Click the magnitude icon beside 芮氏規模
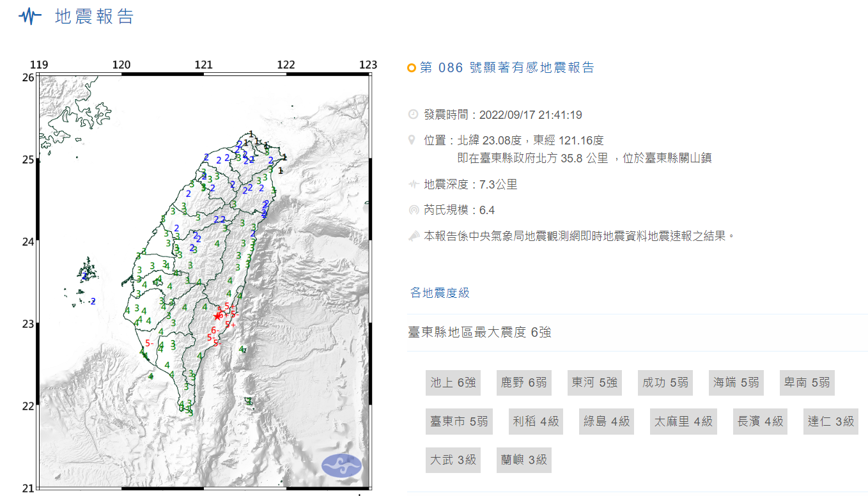The height and width of the screenshot is (496, 868). coord(413,210)
